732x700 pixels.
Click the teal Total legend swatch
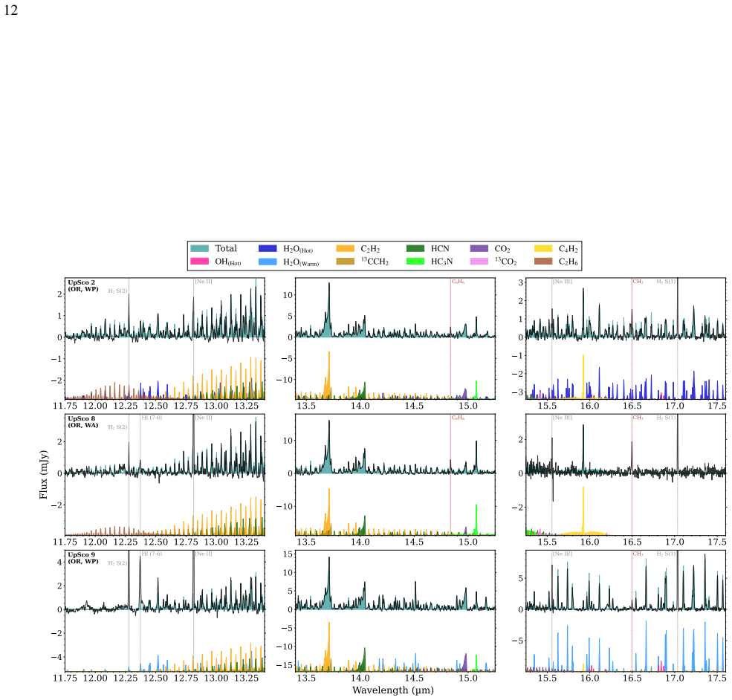tap(199, 249)
